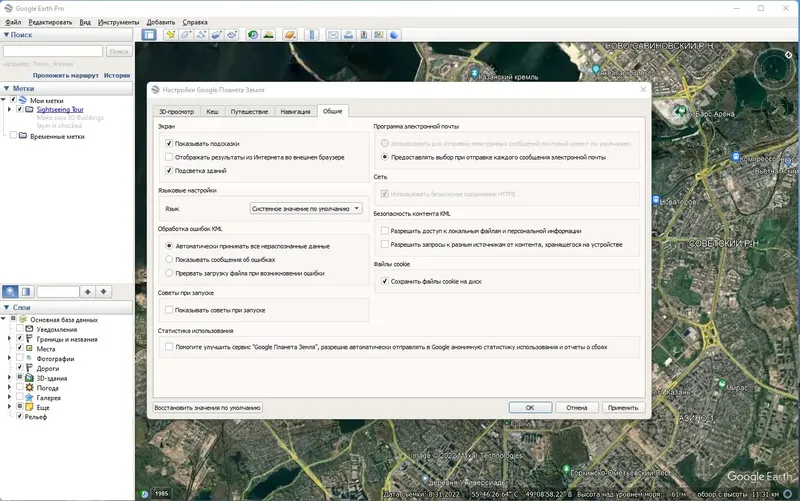
Task: Collapse the 'Поиск' panel triangle
Action: (x=6, y=35)
